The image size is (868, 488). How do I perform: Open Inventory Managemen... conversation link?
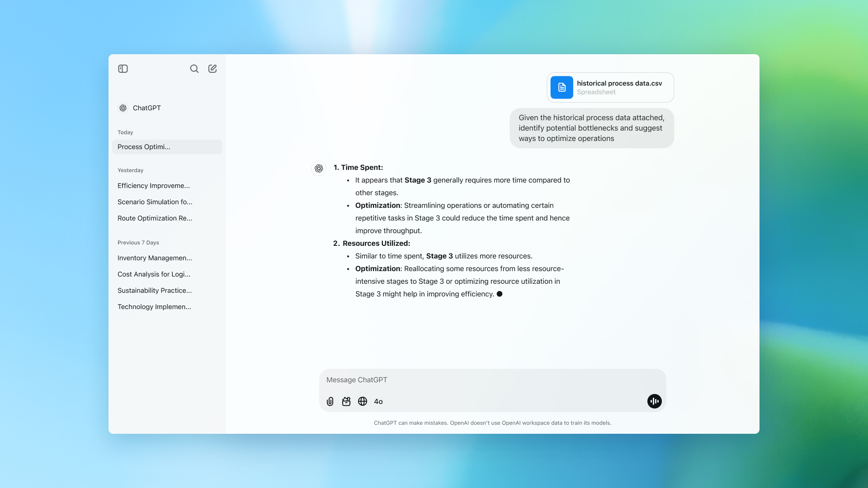pos(155,258)
